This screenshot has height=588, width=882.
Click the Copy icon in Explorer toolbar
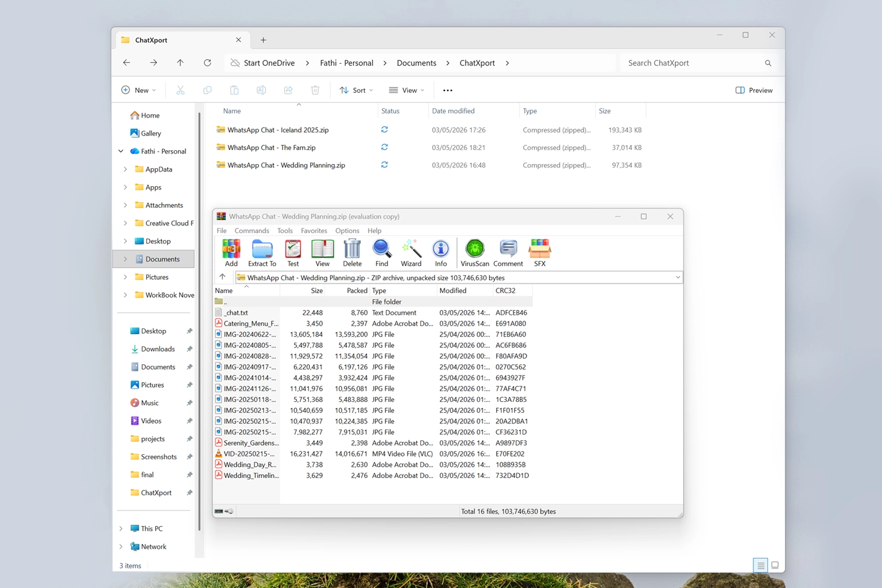coord(207,90)
